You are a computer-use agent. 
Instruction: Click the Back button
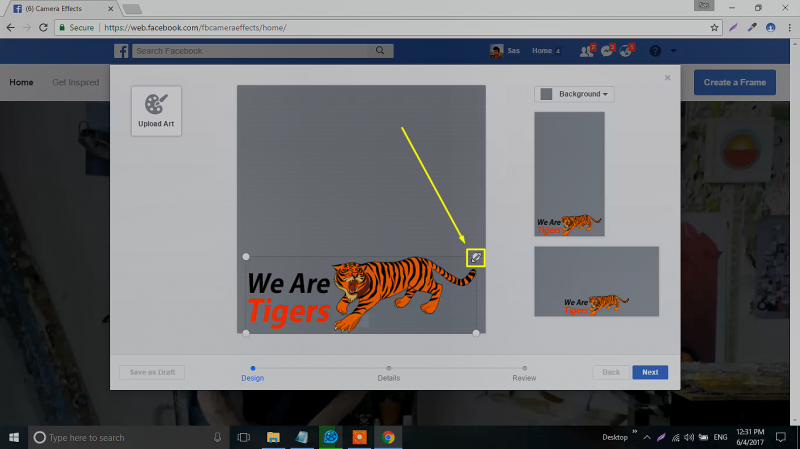(x=611, y=372)
